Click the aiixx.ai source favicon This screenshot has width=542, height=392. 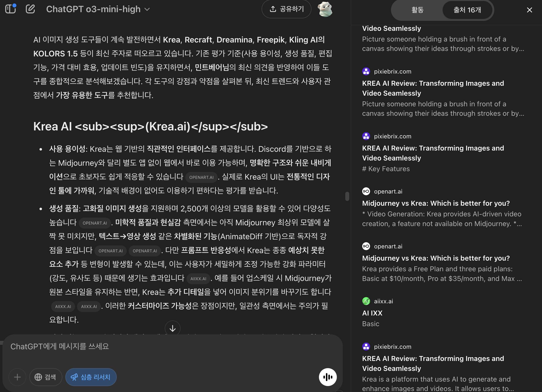pos(366,301)
